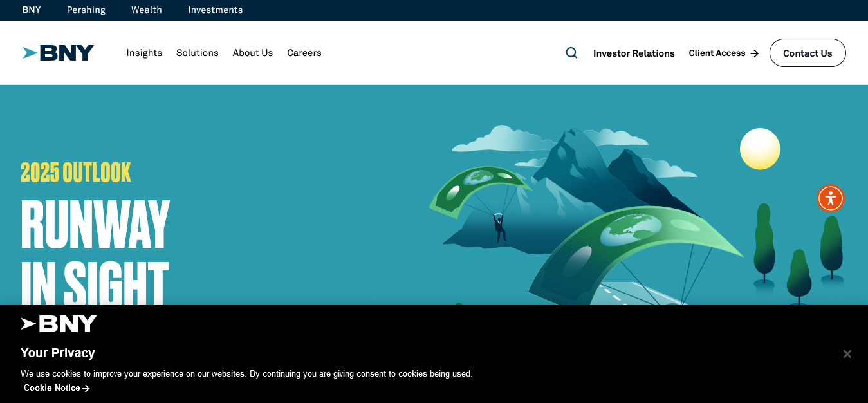Image resolution: width=868 pixels, height=403 pixels.
Task: Open the Cookie Notice link
Action: point(57,388)
